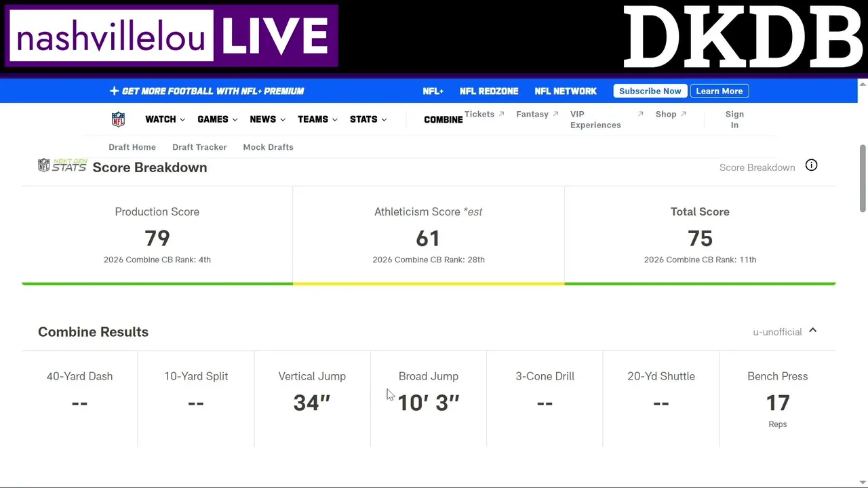Collapse the Combine Results section chevron
Image resolution: width=868 pixels, height=488 pixels.
812,331
